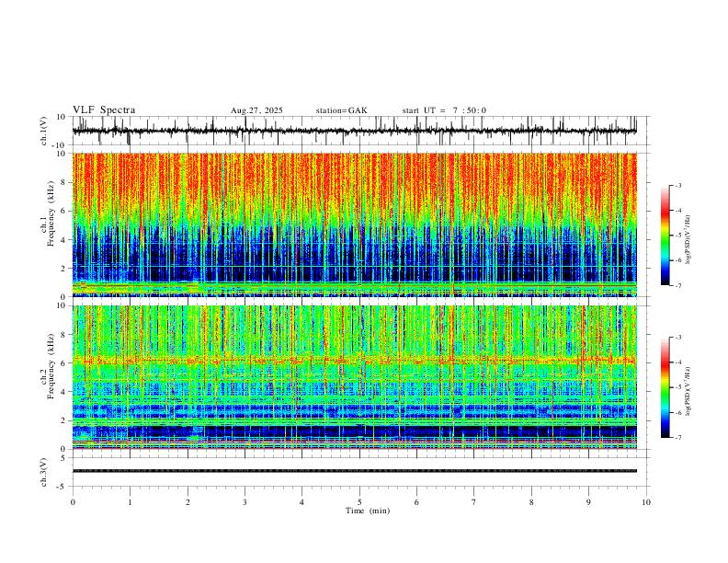
Task: Click the '-3' value on upper colorbar
Action: coord(678,186)
